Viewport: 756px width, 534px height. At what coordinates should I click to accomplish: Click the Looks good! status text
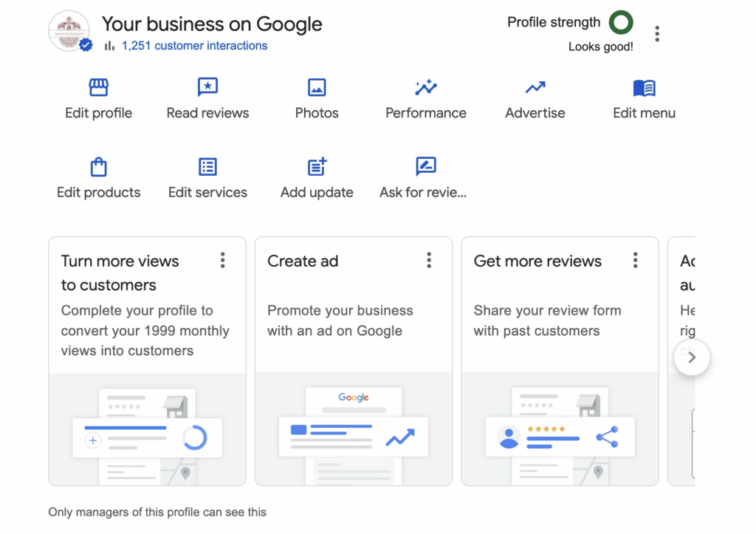(x=601, y=47)
